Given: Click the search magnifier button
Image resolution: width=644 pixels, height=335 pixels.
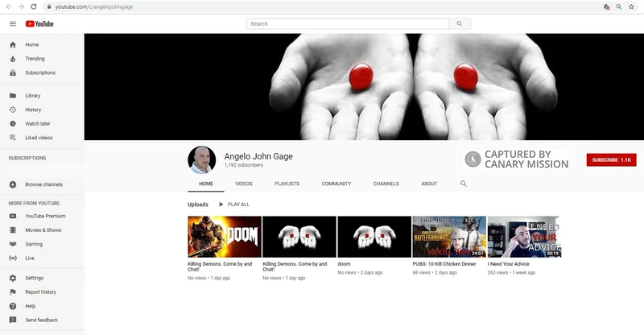Looking at the screenshot, I should [x=460, y=24].
